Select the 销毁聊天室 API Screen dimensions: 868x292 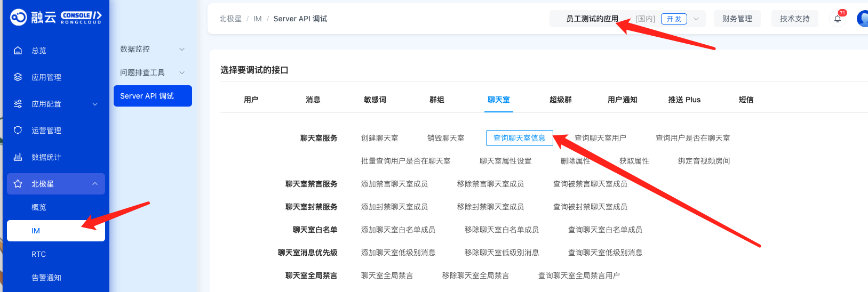[x=446, y=138]
